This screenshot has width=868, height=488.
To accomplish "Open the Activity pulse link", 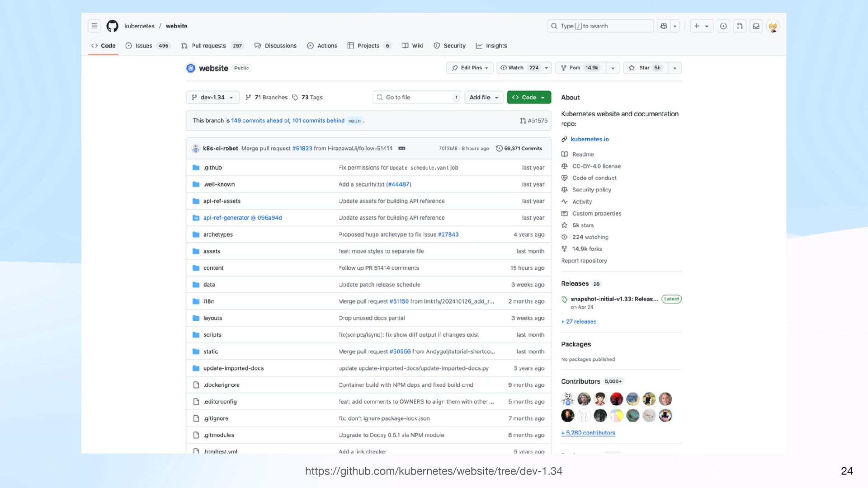I will 577,202.
